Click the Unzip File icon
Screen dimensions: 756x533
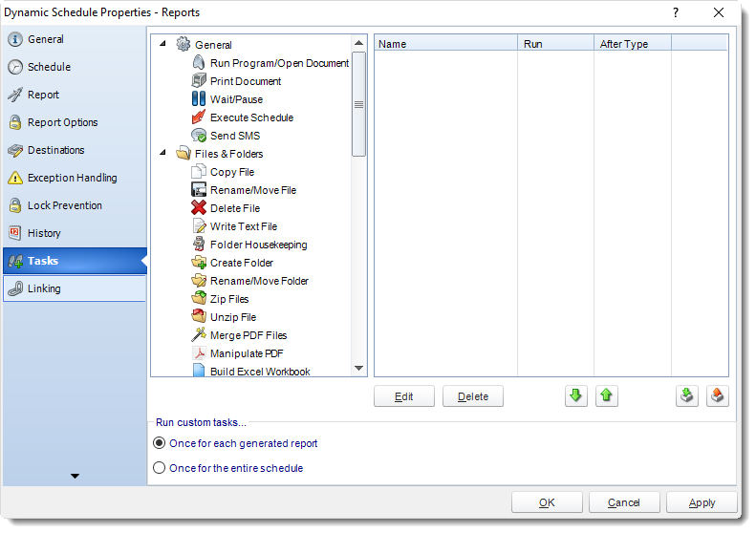[198, 316]
